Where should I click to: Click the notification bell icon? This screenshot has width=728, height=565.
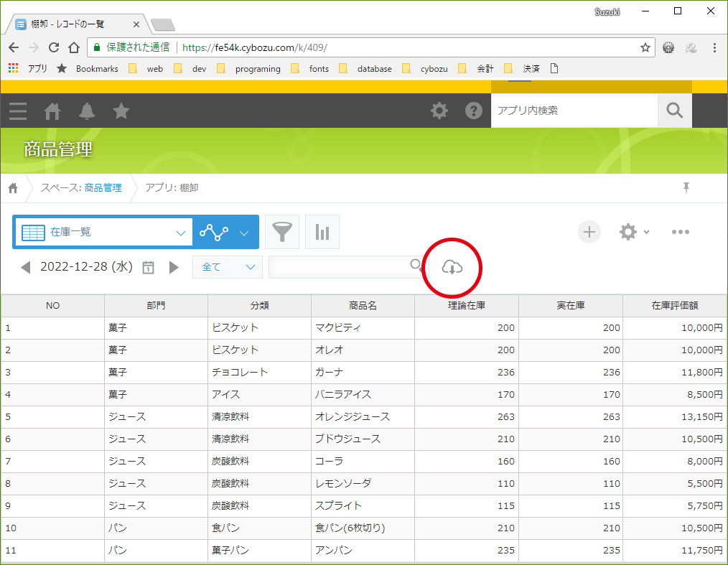click(87, 111)
